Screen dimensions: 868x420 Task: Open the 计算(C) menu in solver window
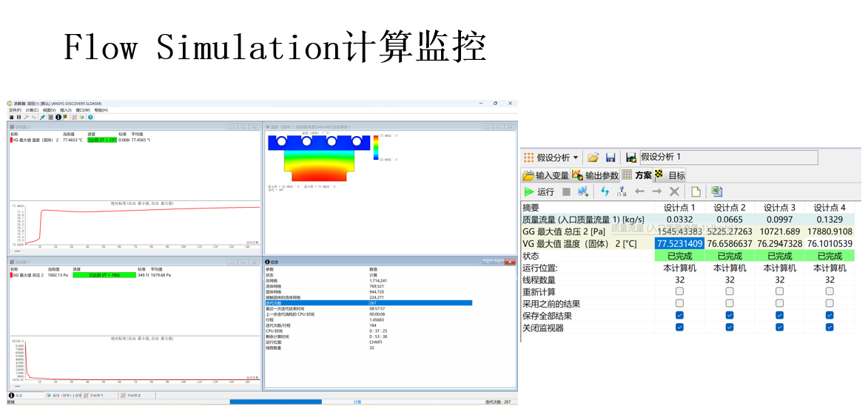point(32,110)
